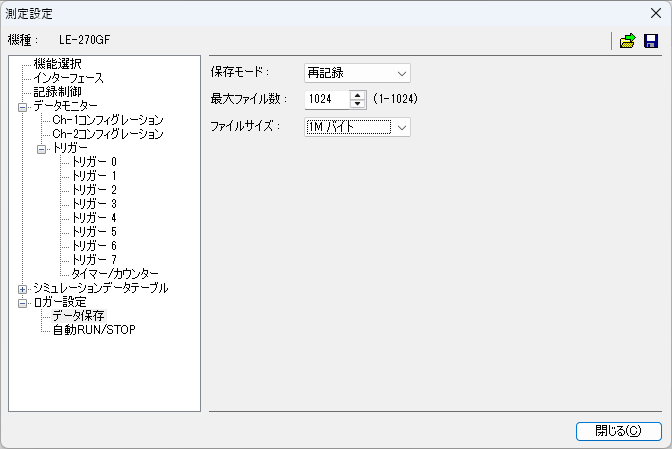672x449 pixels.
Task: Decrease 最大ファイル数 with down arrow
Action: (357, 104)
